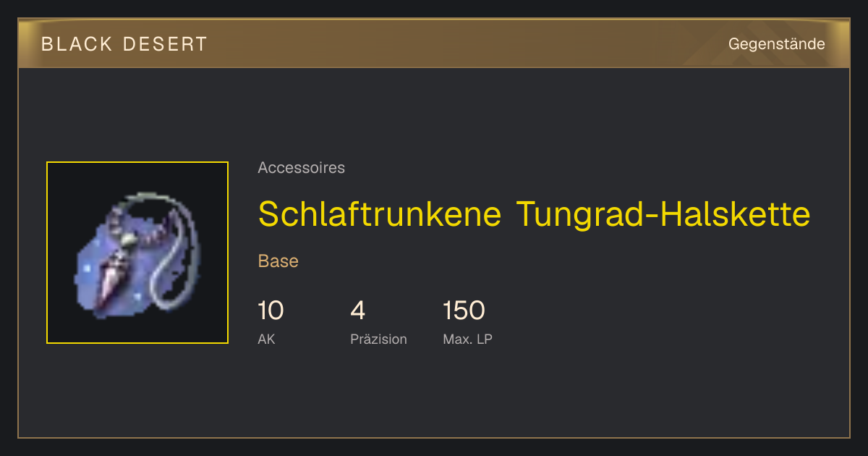Click the word Schlaftrunkene in the title
This screenshot has width=868, height=456.
(380, 214)
